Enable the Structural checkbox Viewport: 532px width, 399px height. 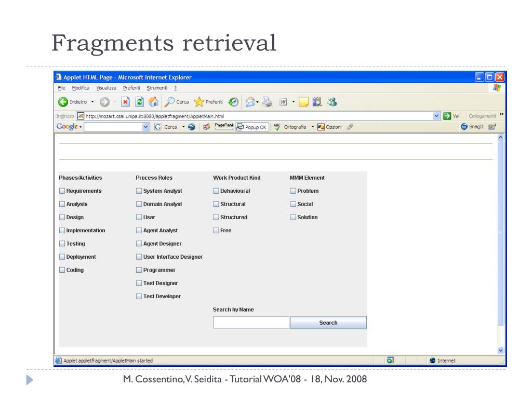click(x=216, y=204)
